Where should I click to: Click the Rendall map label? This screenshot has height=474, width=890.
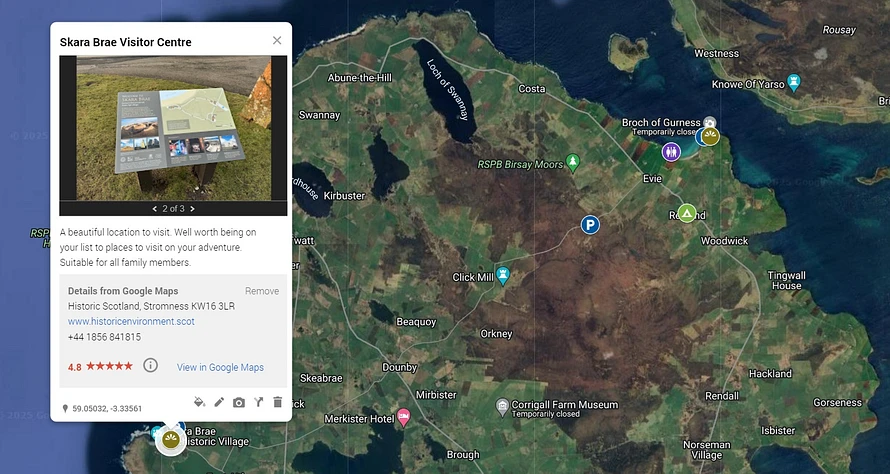pos(723,396)
